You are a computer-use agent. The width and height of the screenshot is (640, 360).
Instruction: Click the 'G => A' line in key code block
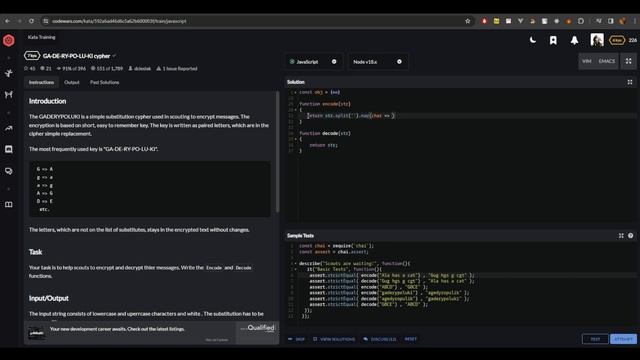click(44, 169)
